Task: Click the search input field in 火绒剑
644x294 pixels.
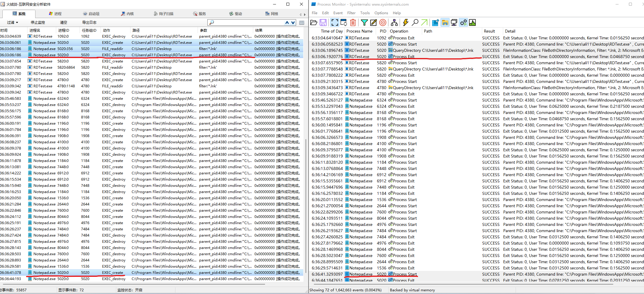Action: coord(249,23)
